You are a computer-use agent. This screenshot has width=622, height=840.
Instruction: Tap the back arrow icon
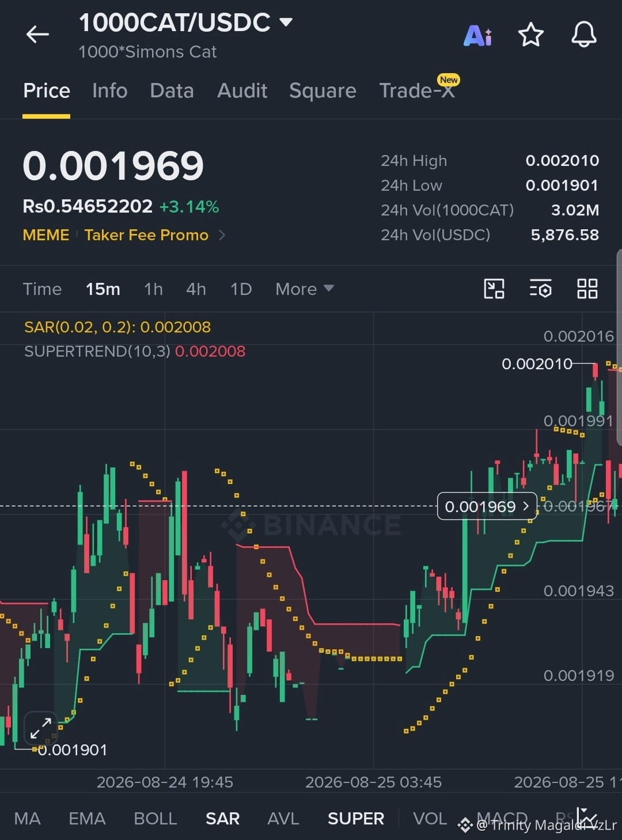click(37, 35)
